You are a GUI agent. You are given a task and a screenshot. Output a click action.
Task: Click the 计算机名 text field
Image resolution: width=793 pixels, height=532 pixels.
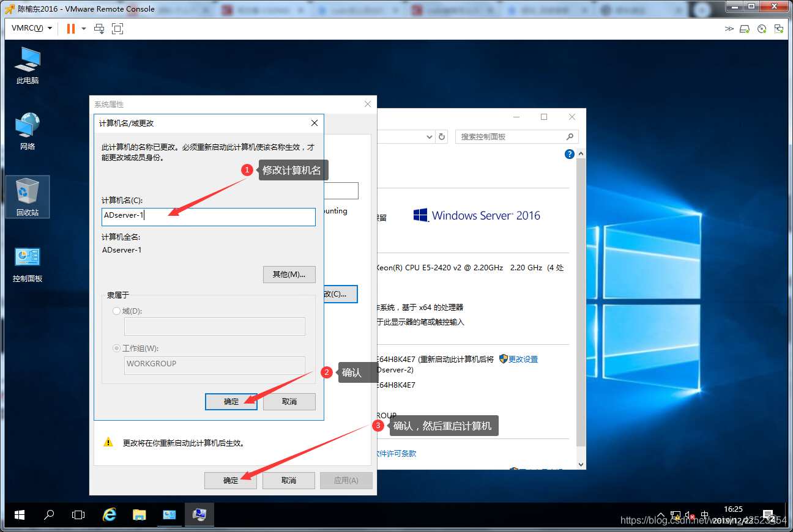click(x=209, y=217)
